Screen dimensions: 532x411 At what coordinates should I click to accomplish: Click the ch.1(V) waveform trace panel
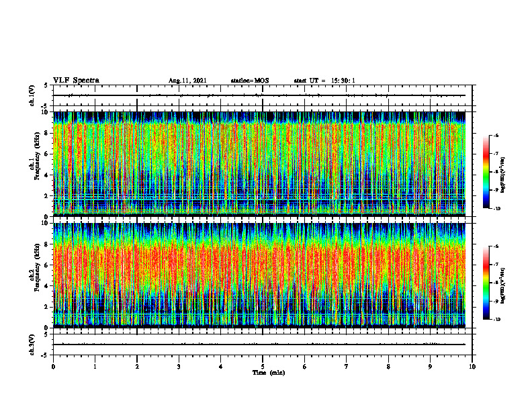(263, 95)
